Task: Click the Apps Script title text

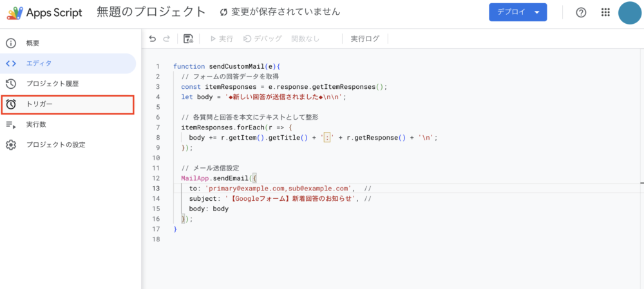Action: click(54, 13)
